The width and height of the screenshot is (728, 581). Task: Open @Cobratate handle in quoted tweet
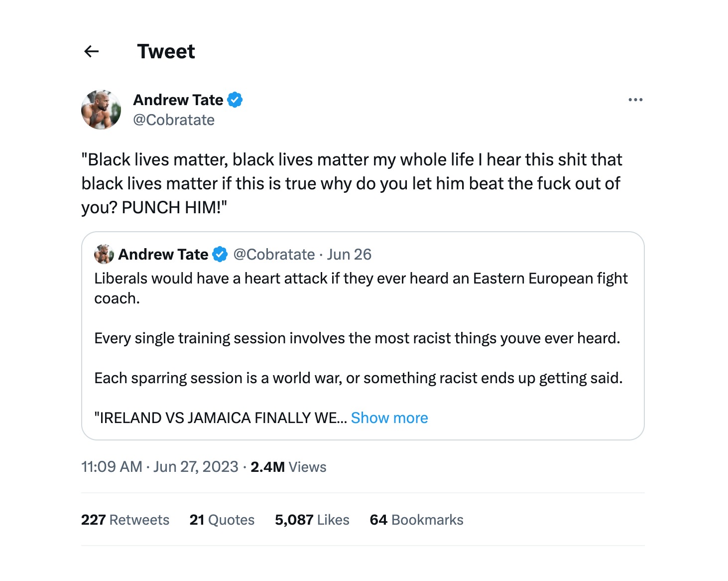[274, 254]
